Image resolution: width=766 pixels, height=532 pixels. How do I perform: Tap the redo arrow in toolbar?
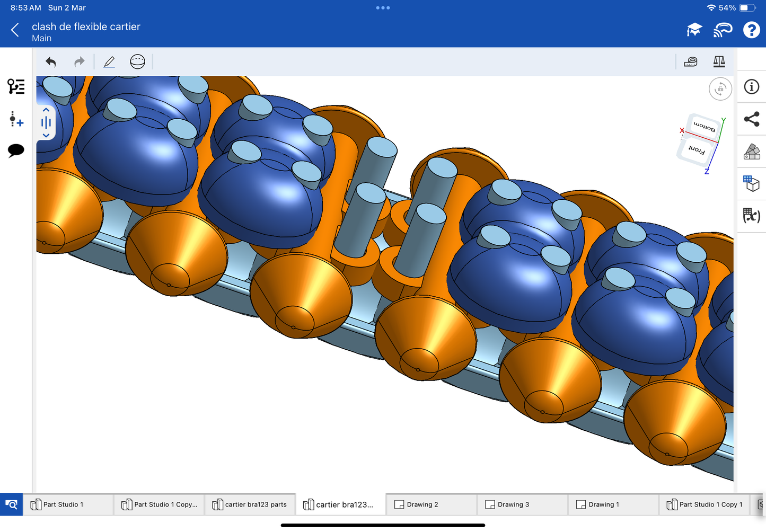click(x=79, y=62)
